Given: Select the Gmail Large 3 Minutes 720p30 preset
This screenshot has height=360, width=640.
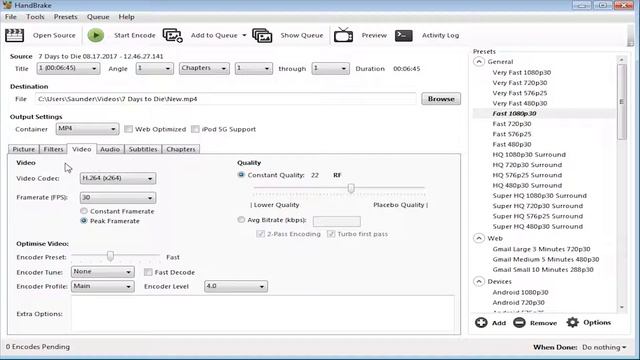Looking at the screenshot, I should point(541,249).
